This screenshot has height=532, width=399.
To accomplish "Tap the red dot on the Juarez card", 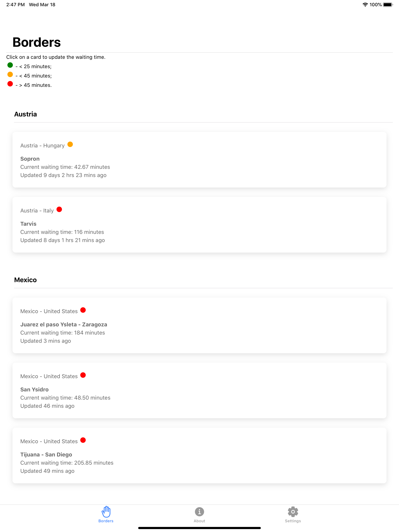I will [83, 310].
